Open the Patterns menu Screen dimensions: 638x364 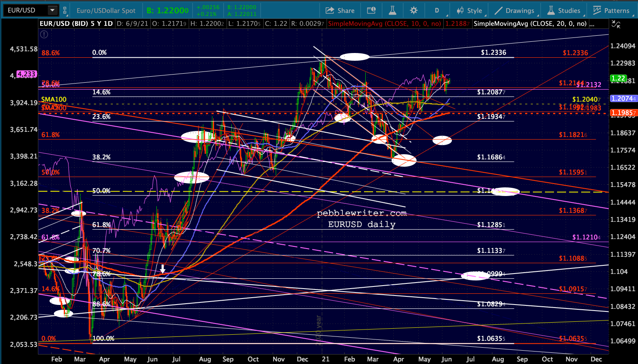tap(611, 10)
